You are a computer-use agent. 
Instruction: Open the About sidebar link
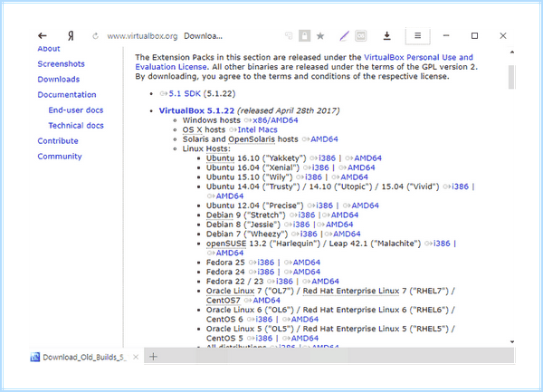tap(49, 49)
